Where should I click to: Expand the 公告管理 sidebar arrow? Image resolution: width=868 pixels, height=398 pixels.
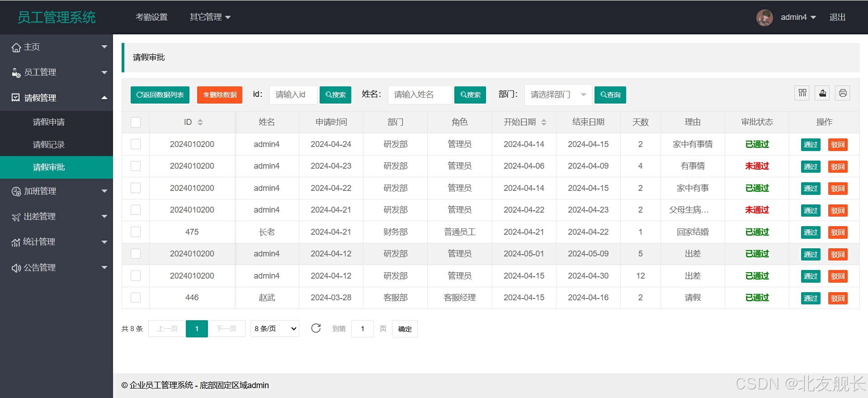104,268
